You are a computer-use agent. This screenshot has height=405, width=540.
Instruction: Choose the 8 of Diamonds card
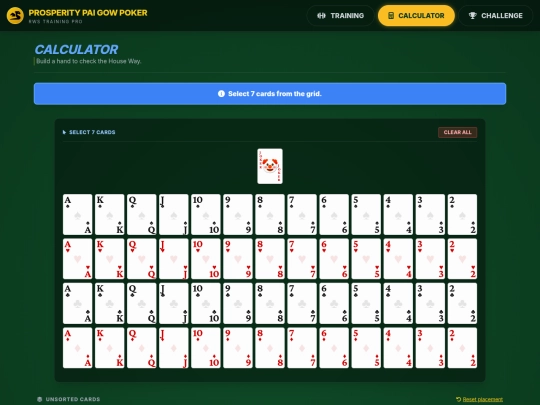[x=270, y=348]
